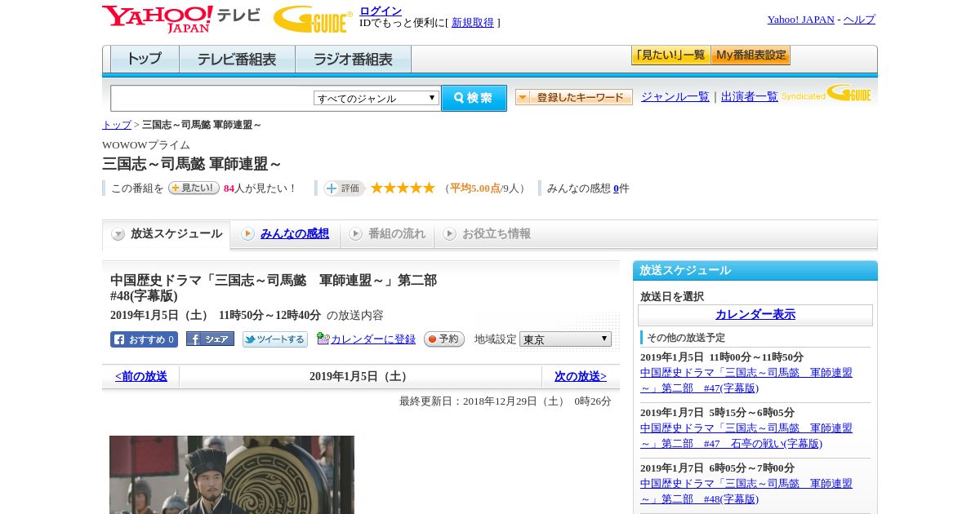The height and width of the screenshot is (514, 980).
Task: Select the 放送スケジュール tab
Action: click(x=167, y=234)
